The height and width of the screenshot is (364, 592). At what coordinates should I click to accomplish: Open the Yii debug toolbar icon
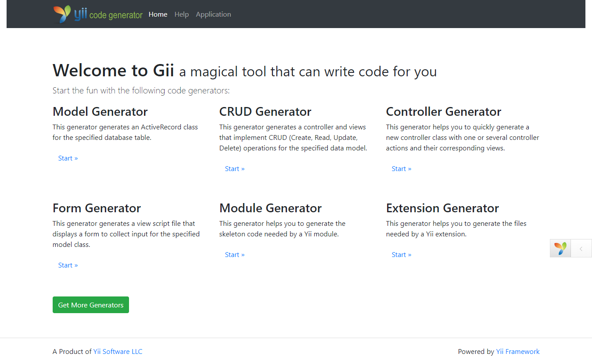tap(560, 248)
